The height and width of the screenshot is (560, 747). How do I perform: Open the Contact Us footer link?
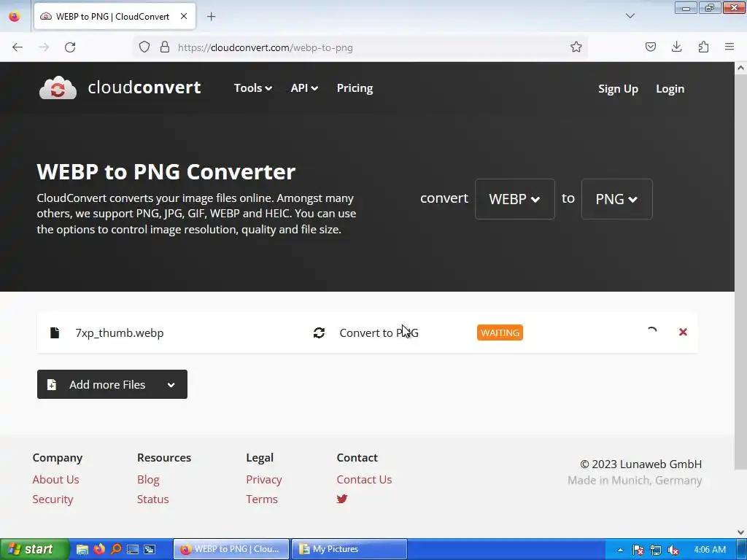pos(364,480)
